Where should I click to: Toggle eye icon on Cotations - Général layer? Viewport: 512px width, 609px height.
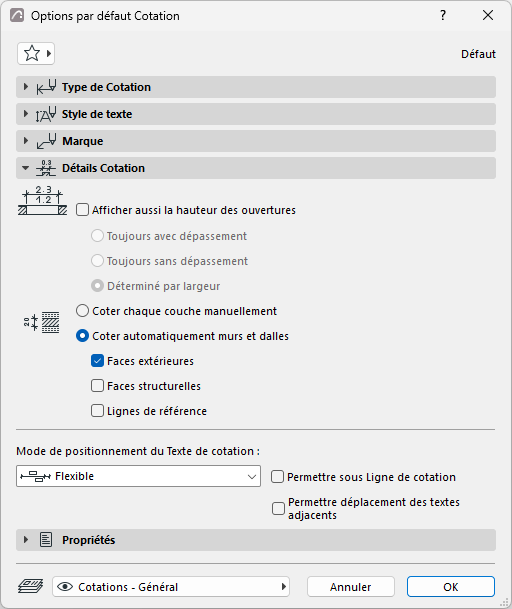tap(65, 586)
